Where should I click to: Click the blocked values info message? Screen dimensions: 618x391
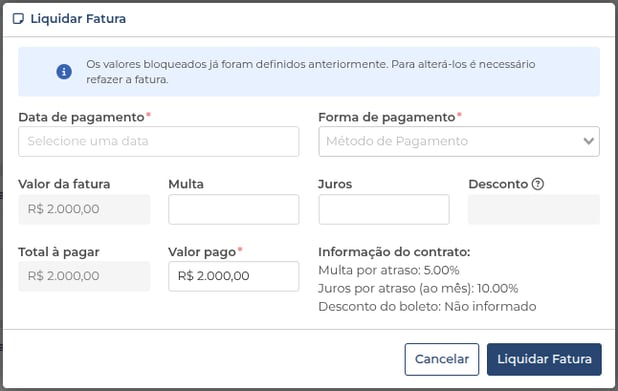coord(311,72)
